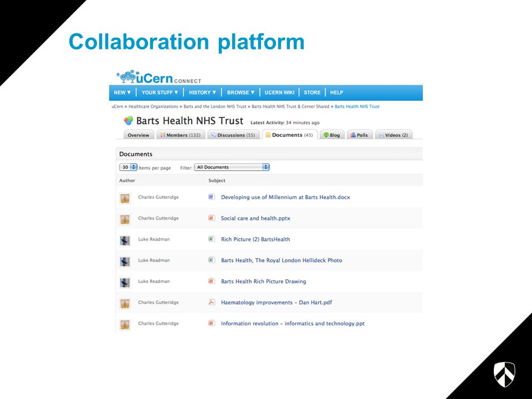The image size is (532, 399).
Task: Open Barts Health Rich Picture Drawing
Action: 264,282
